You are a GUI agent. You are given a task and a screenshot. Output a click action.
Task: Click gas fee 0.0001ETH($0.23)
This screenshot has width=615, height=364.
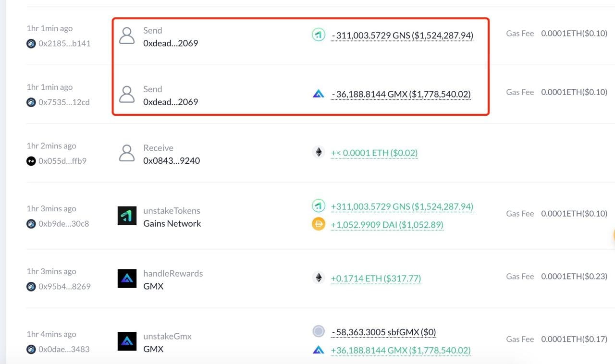point(574,277)
